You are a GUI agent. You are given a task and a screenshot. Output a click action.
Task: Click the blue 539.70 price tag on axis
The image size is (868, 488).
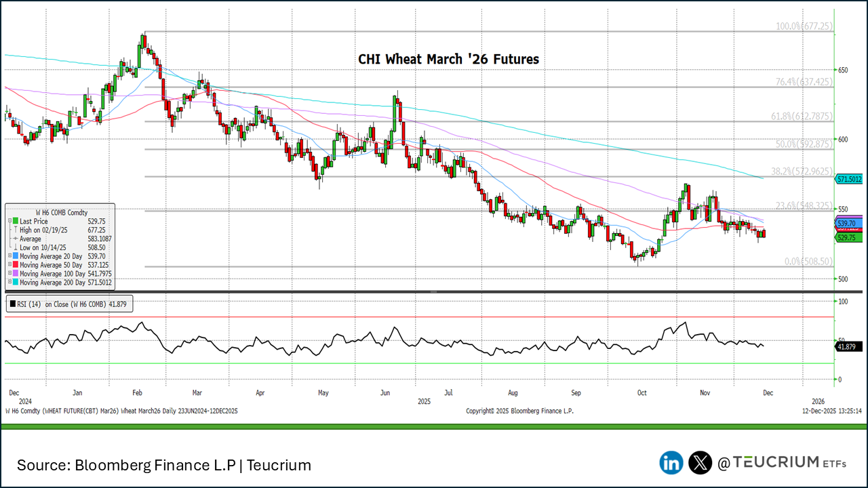click(x=849, y=223)
